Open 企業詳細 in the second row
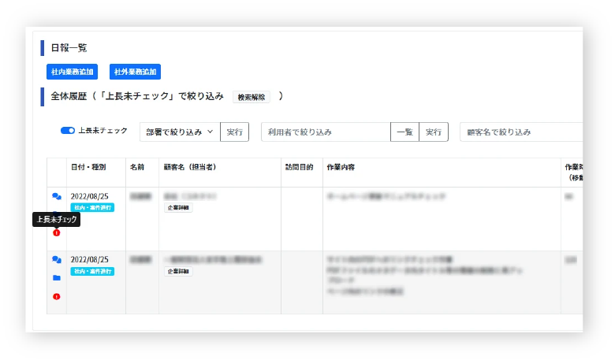Screen dimensions: 615x364 [178, 271]
